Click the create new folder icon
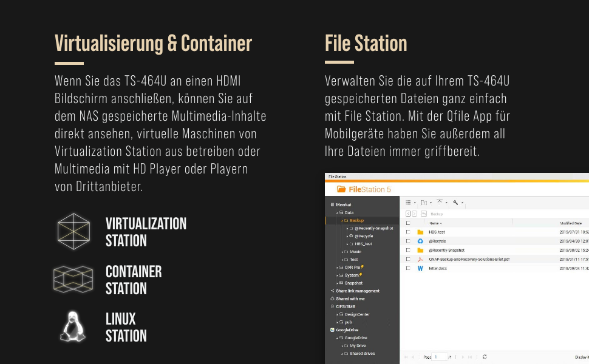This screenshot has width=589, height=364. click(424, 203)
